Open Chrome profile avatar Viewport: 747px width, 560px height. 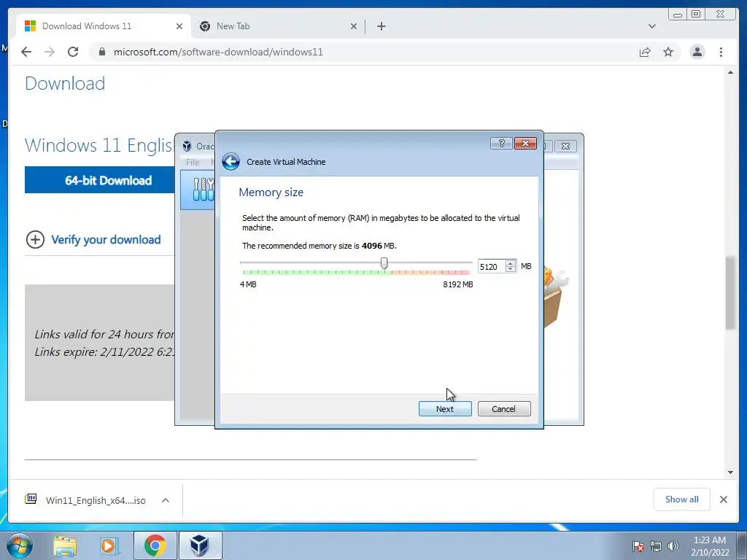[697, 52]
